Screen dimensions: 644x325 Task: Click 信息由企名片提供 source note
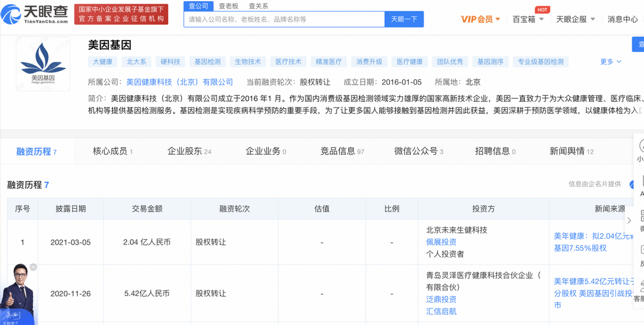coord(595,184)
